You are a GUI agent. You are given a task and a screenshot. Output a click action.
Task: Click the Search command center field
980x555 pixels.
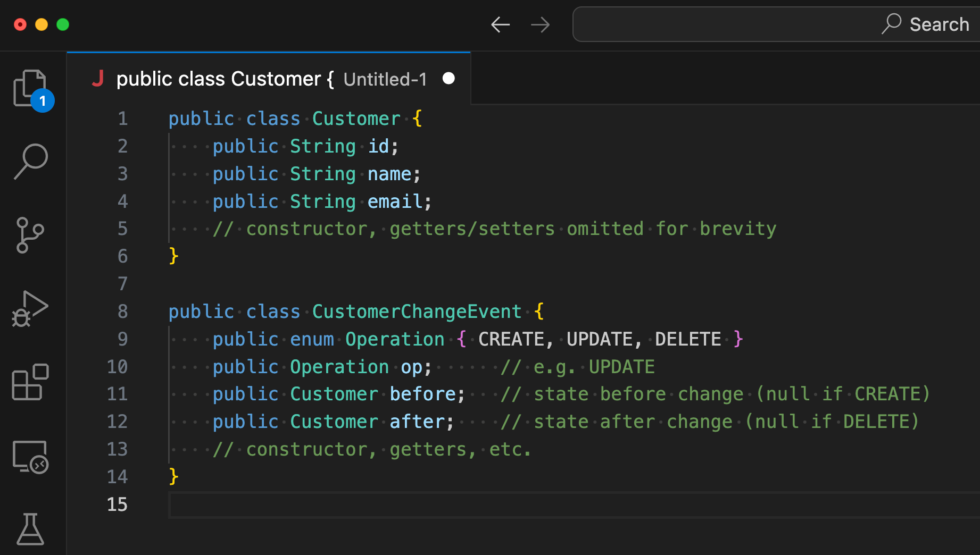pos(776,24)
